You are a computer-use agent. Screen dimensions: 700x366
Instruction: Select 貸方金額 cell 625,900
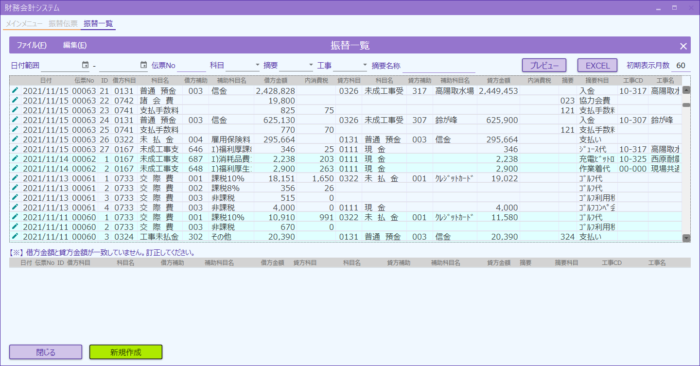pyautogui.click(x=499, y=120)
